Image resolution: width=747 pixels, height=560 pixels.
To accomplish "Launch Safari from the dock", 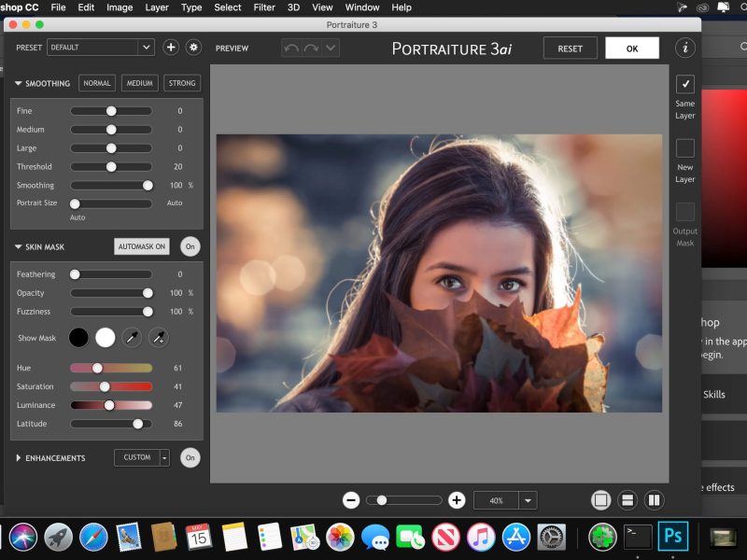I will tap(93, 537).
